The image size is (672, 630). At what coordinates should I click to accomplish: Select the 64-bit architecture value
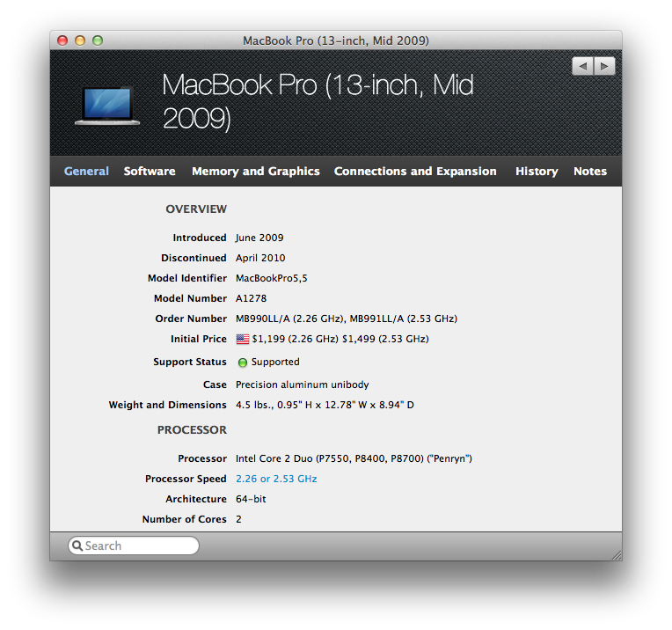[251, 499]
